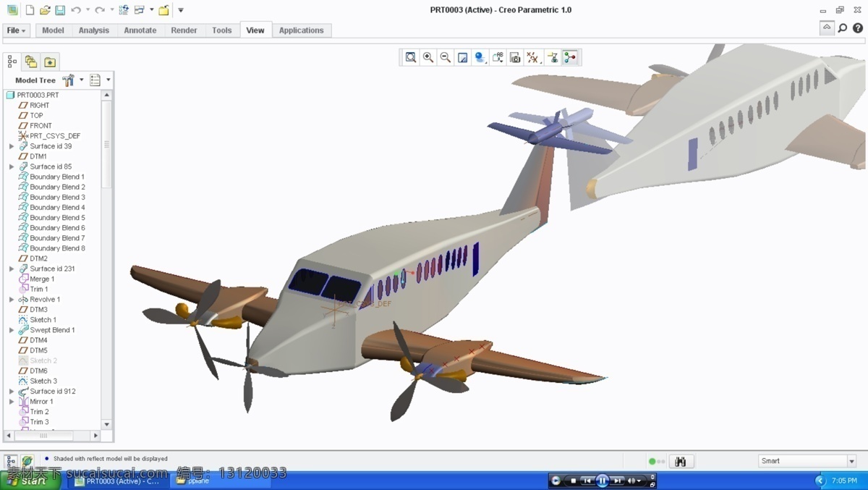Click the Windows Start button

coord(30,481)
